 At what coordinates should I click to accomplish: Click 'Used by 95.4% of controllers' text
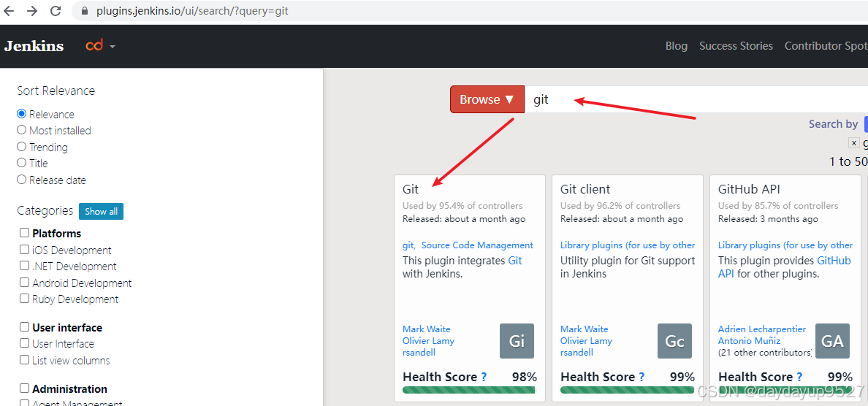coord(462,206)
